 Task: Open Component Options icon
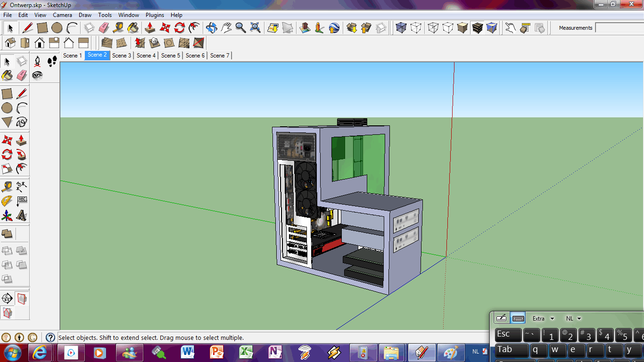point(525,28)
